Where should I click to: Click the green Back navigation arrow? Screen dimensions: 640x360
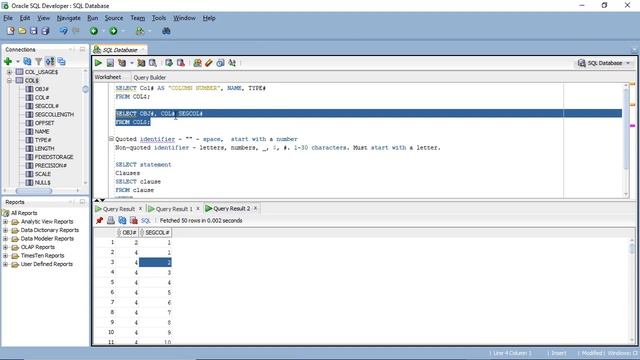tap(94, 31)
